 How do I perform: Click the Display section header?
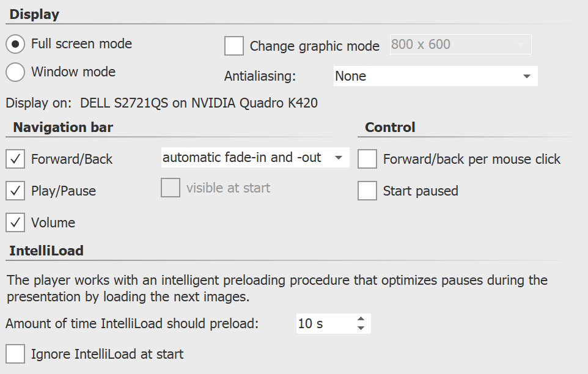34,13
